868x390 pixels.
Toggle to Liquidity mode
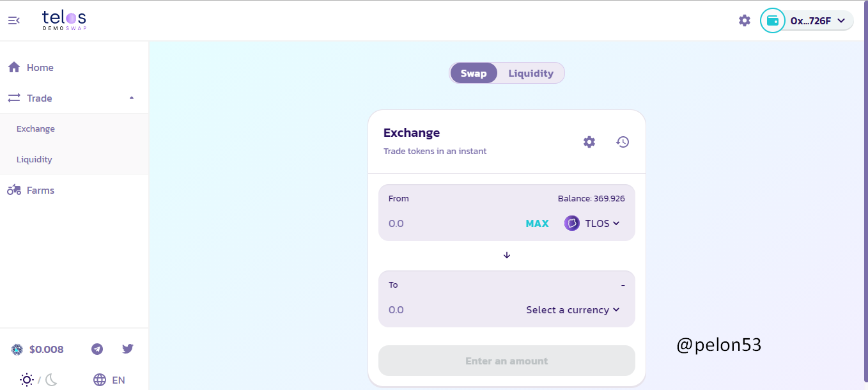pyautogui.click(x=531, y=73)
